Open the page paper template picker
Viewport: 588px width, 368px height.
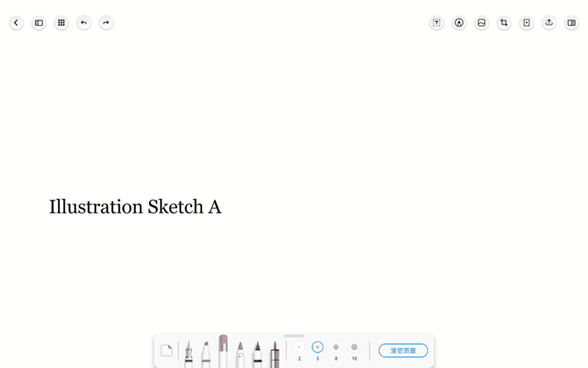point(166,351)
